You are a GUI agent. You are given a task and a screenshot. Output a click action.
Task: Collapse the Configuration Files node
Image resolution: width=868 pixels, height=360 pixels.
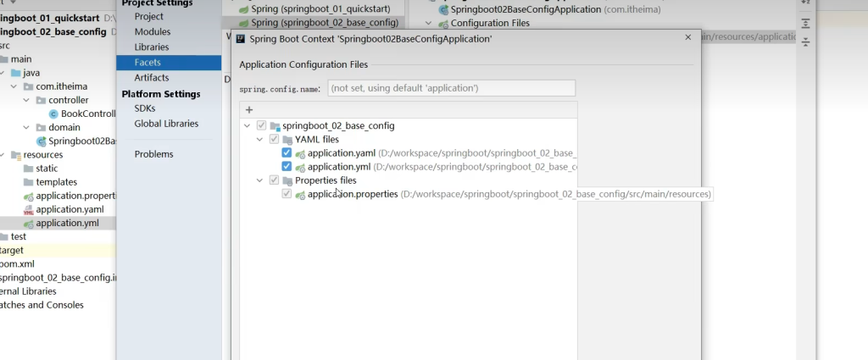tap(428, 24)
